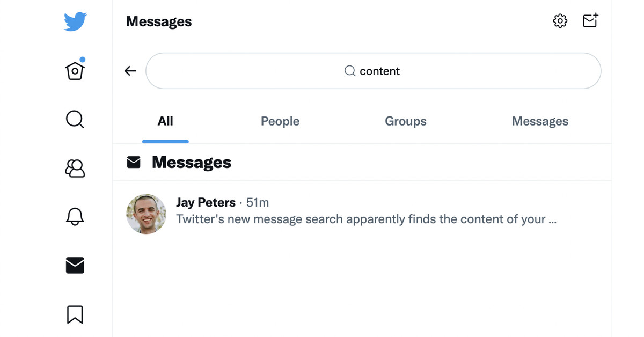Switch to the Messages tab
644x337 pixels.
[x=540, y=121]
